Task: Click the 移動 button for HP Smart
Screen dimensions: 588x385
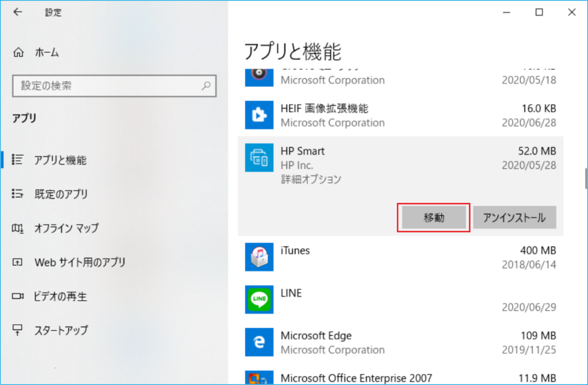Action: point(434,217)
